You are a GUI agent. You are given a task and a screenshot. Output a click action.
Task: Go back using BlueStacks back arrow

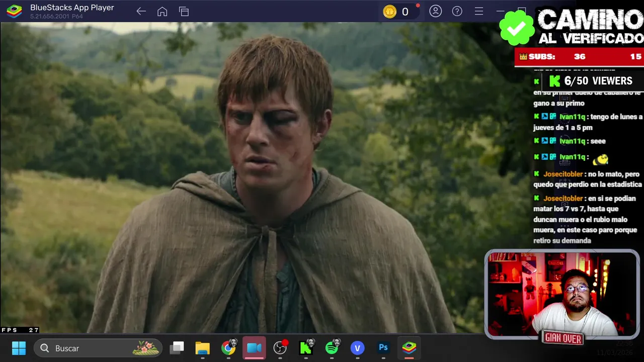click(x=141, y=12)
